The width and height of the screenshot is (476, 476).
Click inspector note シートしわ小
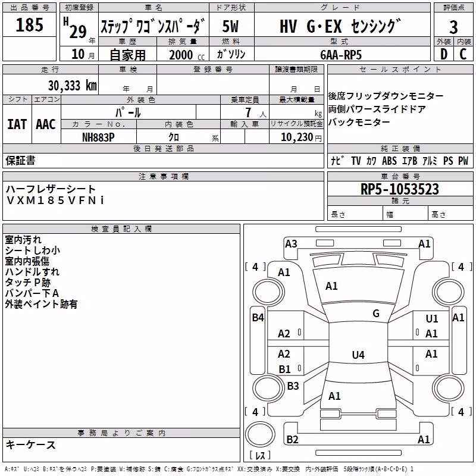33,250
